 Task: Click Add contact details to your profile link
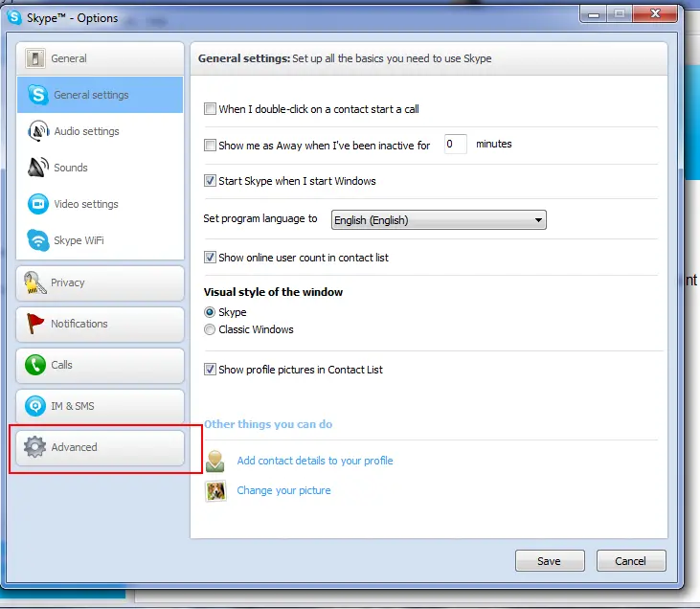click(x=315, y=461)
